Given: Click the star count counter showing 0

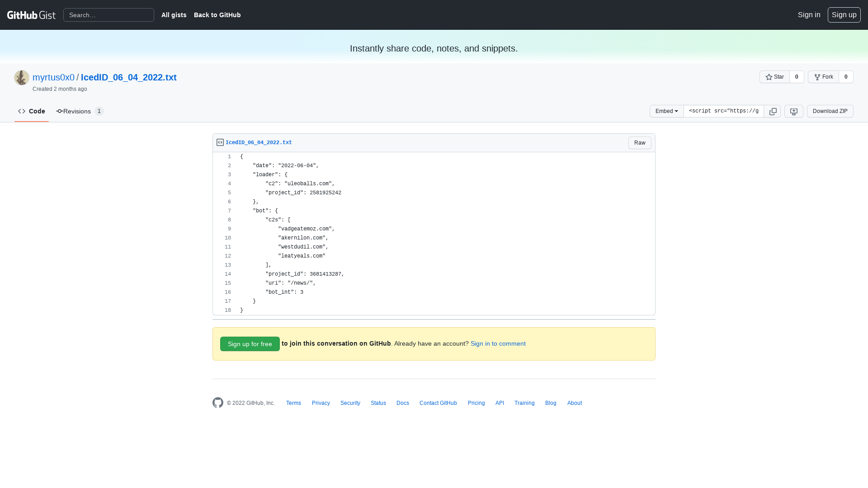Looking at the screenshot, I should [797, 77].
